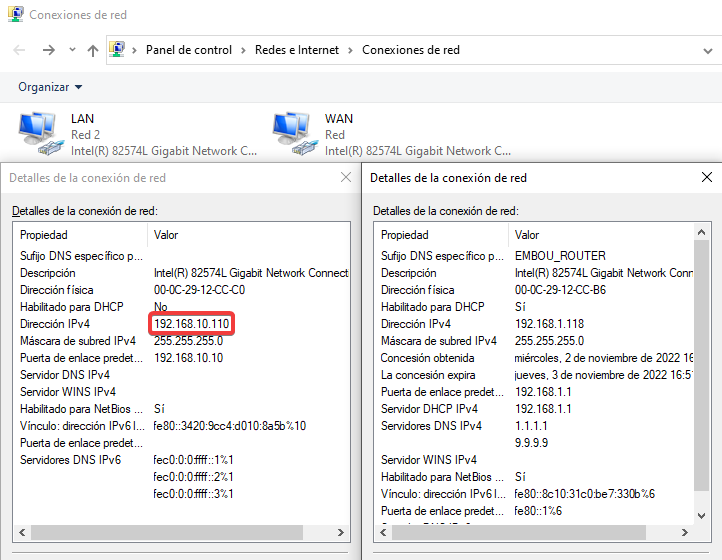Viewport: 722px width, 560px height.
Task: Open the recent locations dropdown chevron
Action: [72, 50]
